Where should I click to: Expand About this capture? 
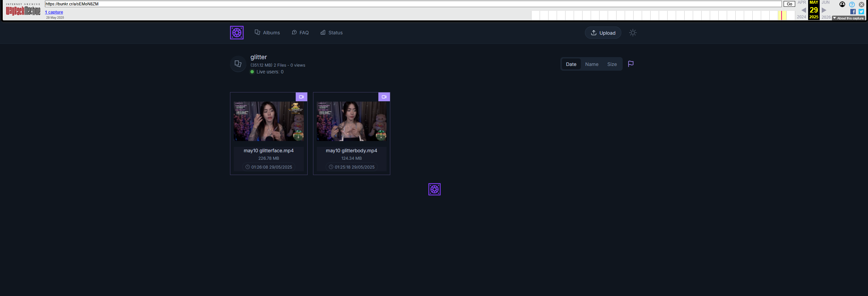point(849,18)
